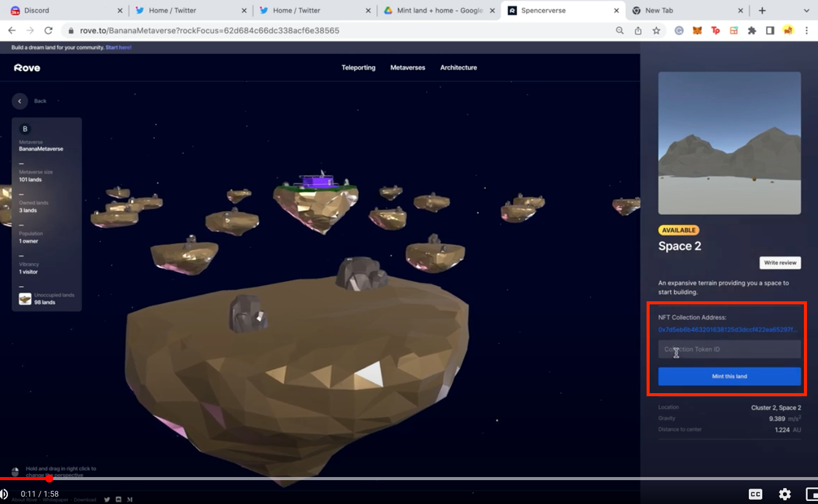The image size is (818, 504).
Task: Open the About Rove footer link
Action: pos(26,500)
